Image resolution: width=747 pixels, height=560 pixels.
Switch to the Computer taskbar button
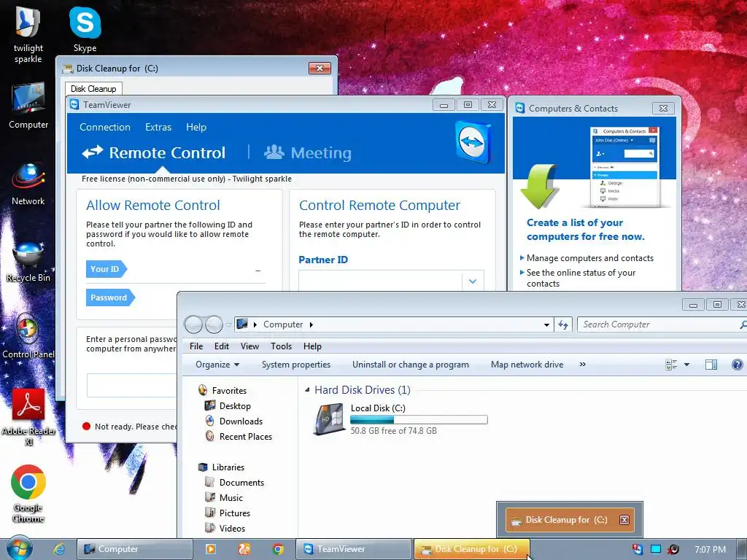tap(135, 549)
